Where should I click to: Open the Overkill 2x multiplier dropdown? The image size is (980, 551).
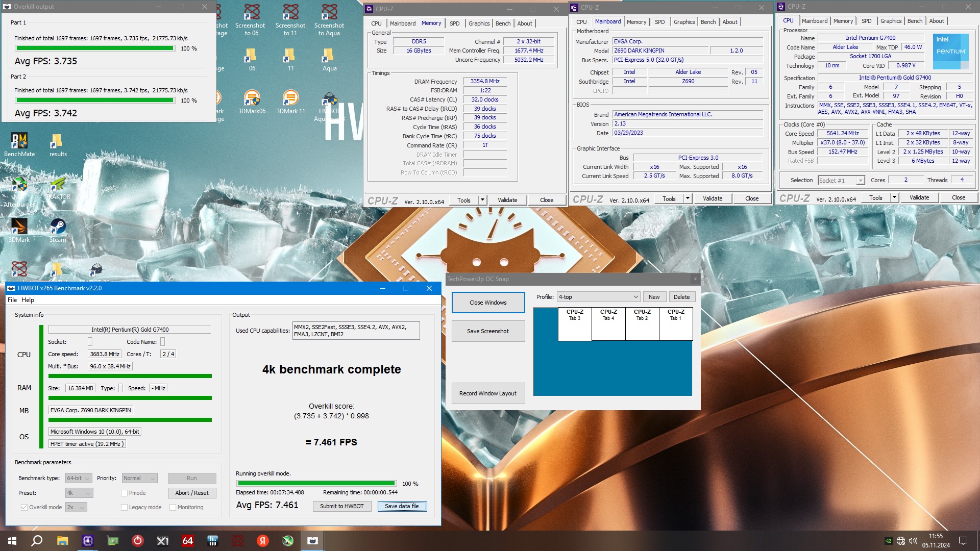pyautogui.click(x=76, y=507)
